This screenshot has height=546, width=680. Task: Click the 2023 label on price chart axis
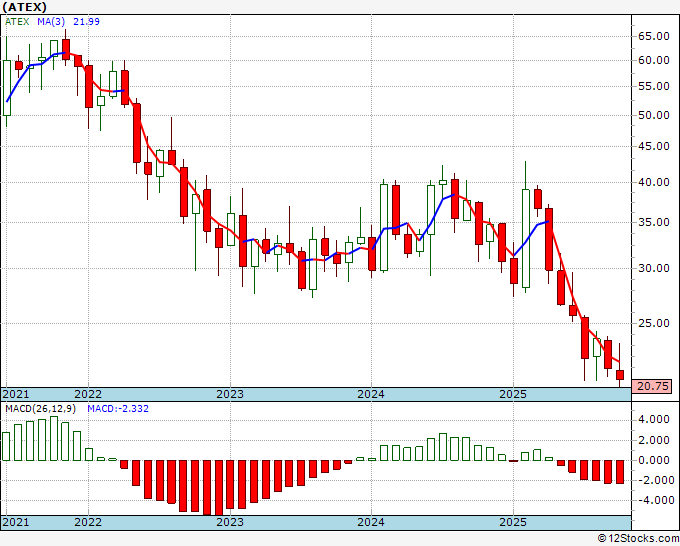point(230,394)
